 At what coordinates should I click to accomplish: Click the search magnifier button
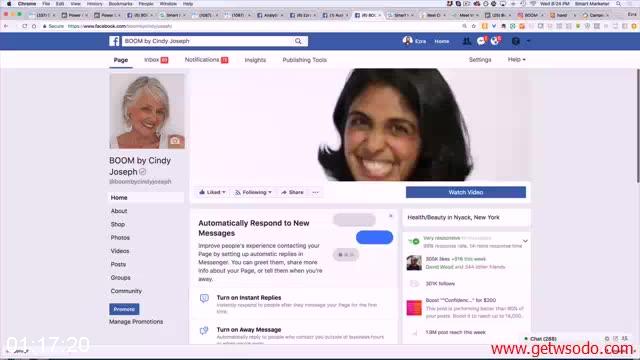tap(298, 41)
